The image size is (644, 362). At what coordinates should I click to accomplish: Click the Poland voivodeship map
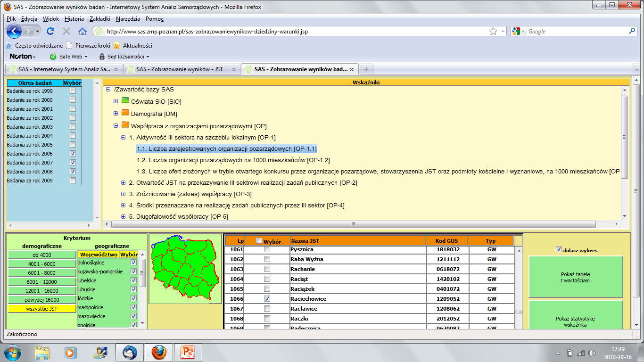[x=185, y=269]
